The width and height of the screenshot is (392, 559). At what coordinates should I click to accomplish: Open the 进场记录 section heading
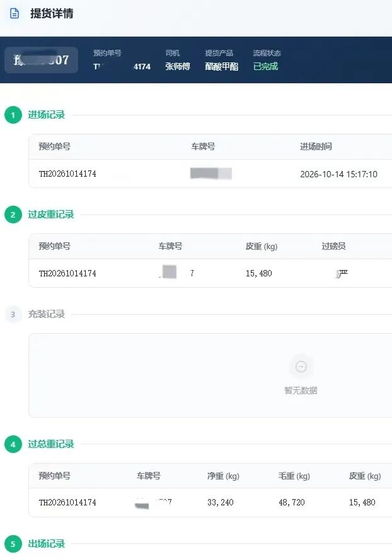click(x=46, y=115)
